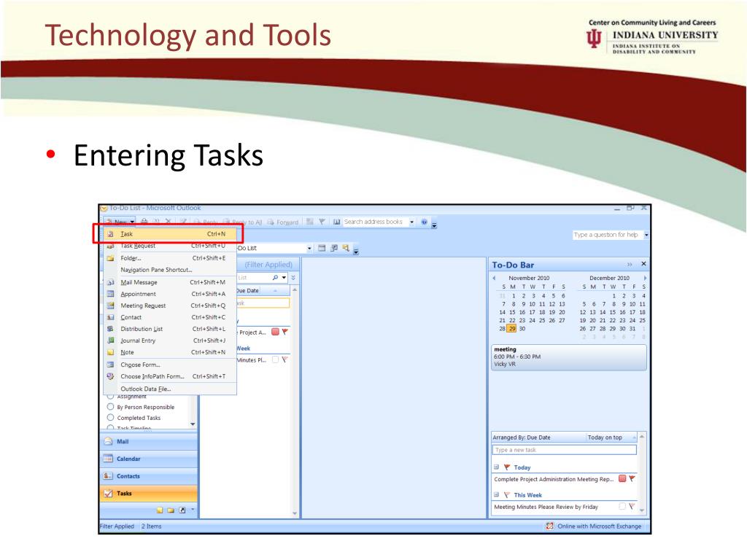Click the Choose InfoPath Form icon
This screenshot has height=560, width=747.
tap(110, 376)
